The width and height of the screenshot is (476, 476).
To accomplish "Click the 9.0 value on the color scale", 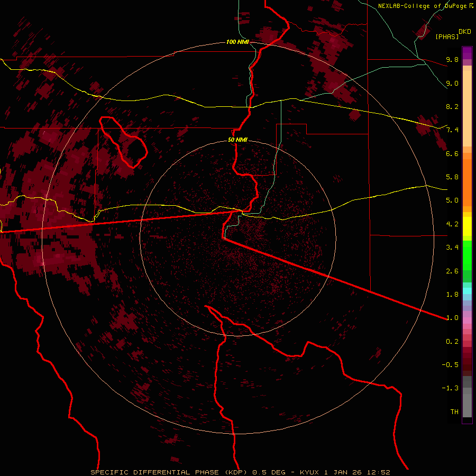I will 452,83.
